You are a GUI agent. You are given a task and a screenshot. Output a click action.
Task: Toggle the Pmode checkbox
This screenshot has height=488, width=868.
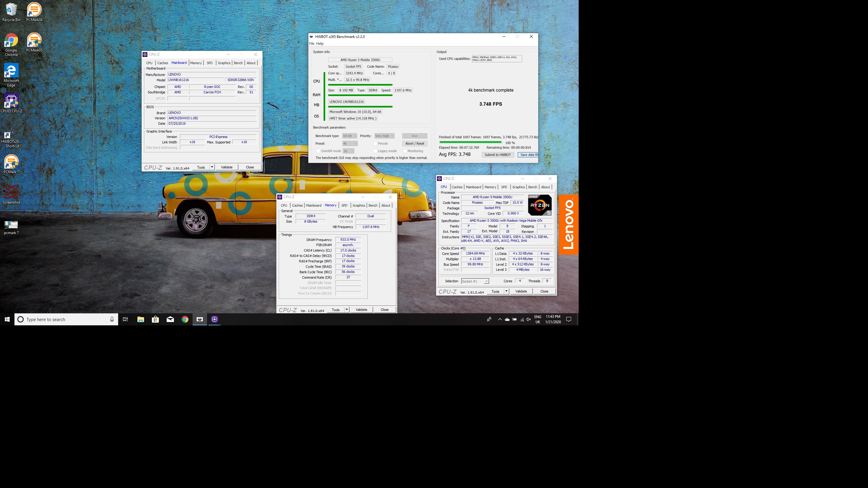375,143
